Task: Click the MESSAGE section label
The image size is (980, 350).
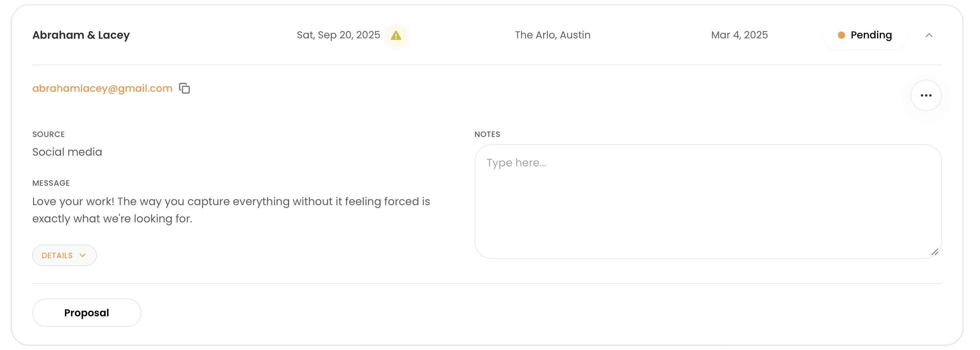Action: [x=51, y=183]
